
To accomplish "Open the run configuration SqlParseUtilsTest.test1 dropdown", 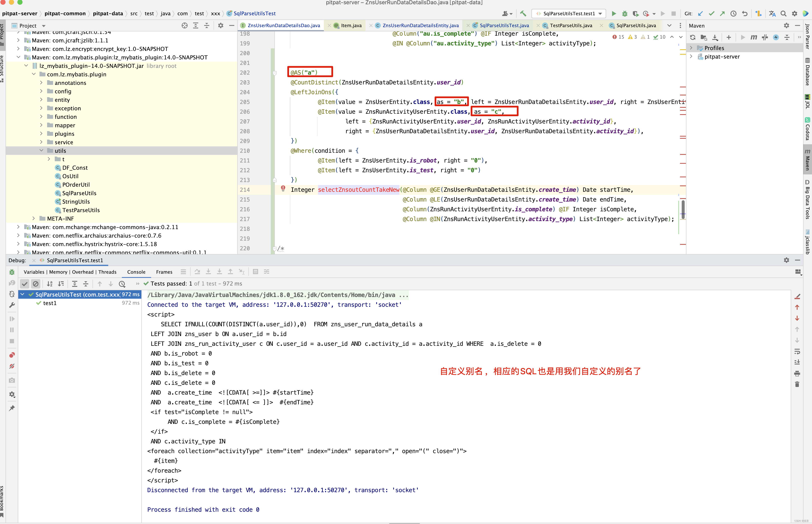I will (569, 14).
